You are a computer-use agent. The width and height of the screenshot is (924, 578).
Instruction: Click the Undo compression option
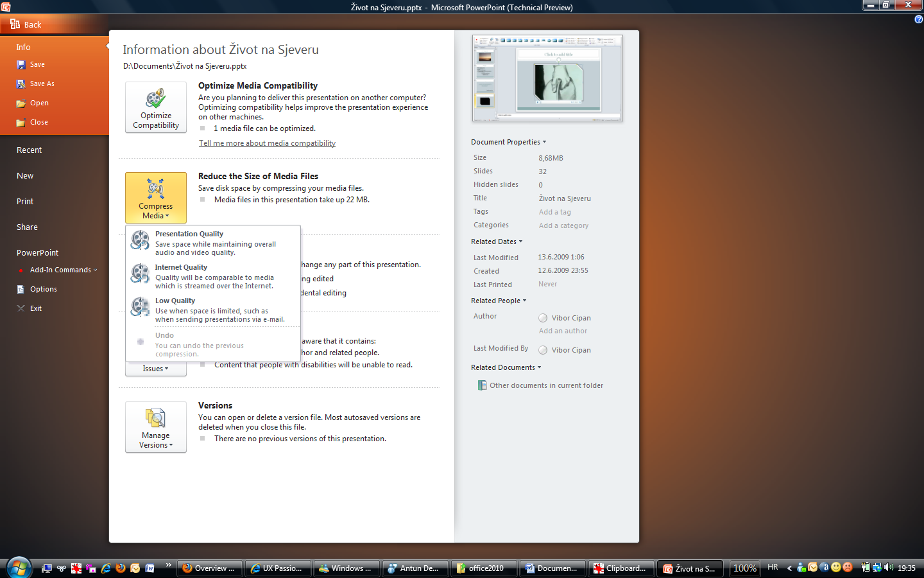[213, 344]
